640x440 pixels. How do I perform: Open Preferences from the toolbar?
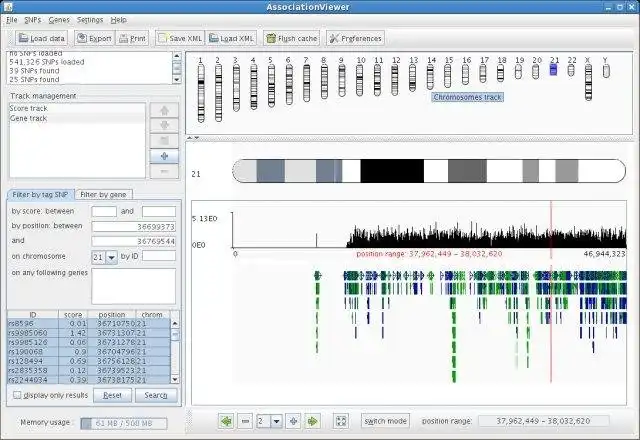click(x=355, y=38)
